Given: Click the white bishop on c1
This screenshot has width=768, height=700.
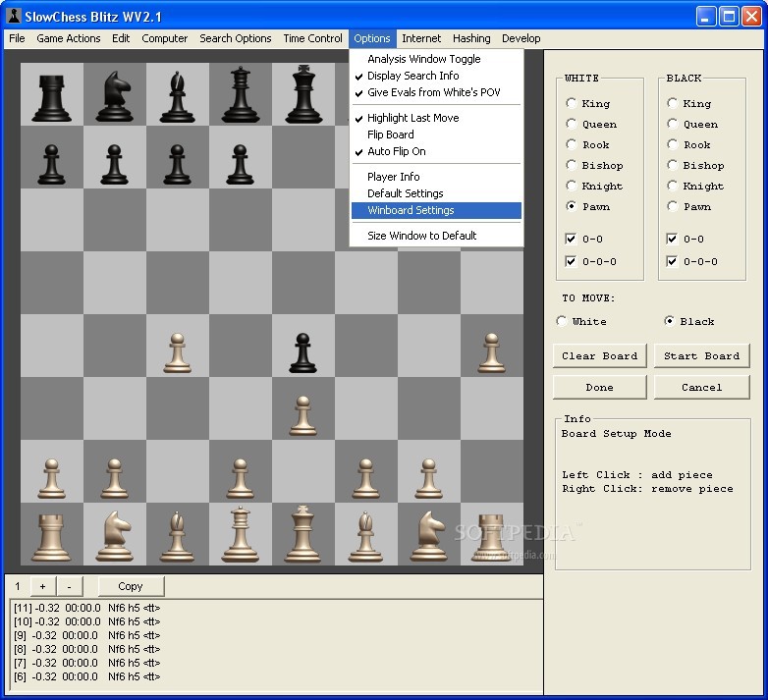Looking at the screenshot, I should tap(178, 536).
